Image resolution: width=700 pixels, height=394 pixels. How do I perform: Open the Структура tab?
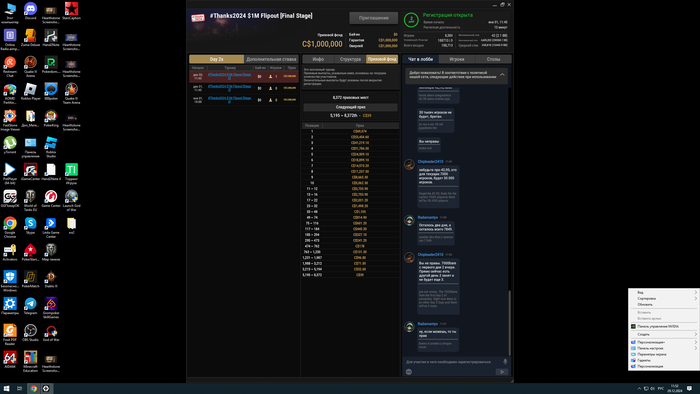click(x=350, y=59)
